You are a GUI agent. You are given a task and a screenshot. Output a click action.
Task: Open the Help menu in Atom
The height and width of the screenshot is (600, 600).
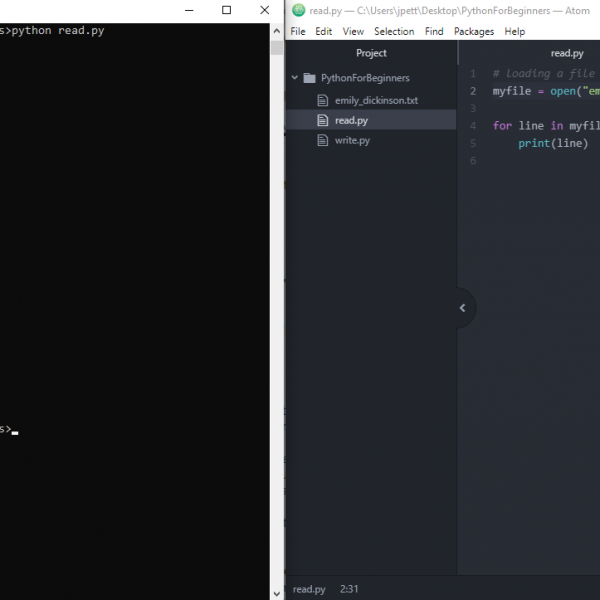point(514,31)
